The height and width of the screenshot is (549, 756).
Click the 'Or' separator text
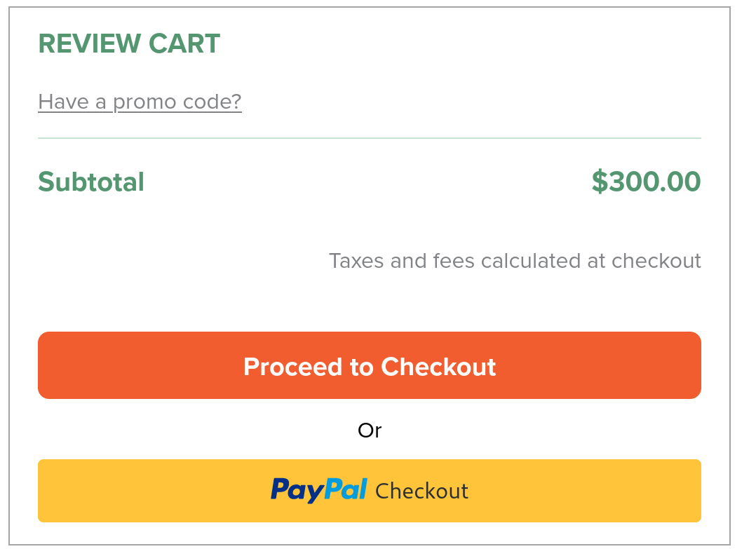(370, 430)
